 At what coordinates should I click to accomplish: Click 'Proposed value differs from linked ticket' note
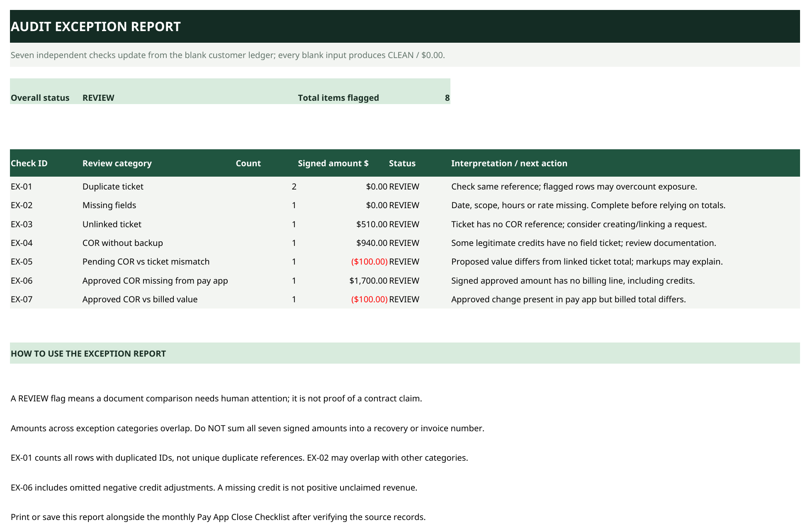coord(587,262)
